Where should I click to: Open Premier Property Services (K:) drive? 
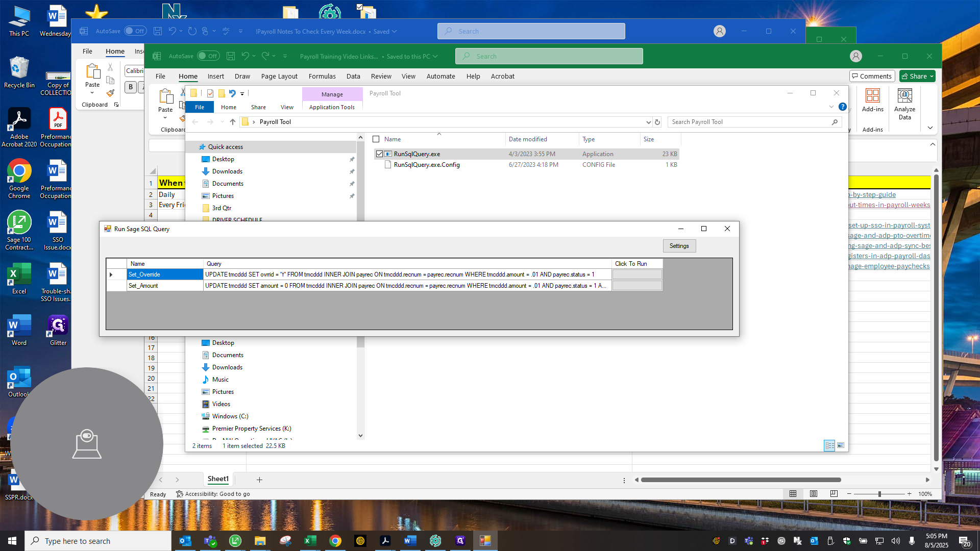(x=252, y=429)
